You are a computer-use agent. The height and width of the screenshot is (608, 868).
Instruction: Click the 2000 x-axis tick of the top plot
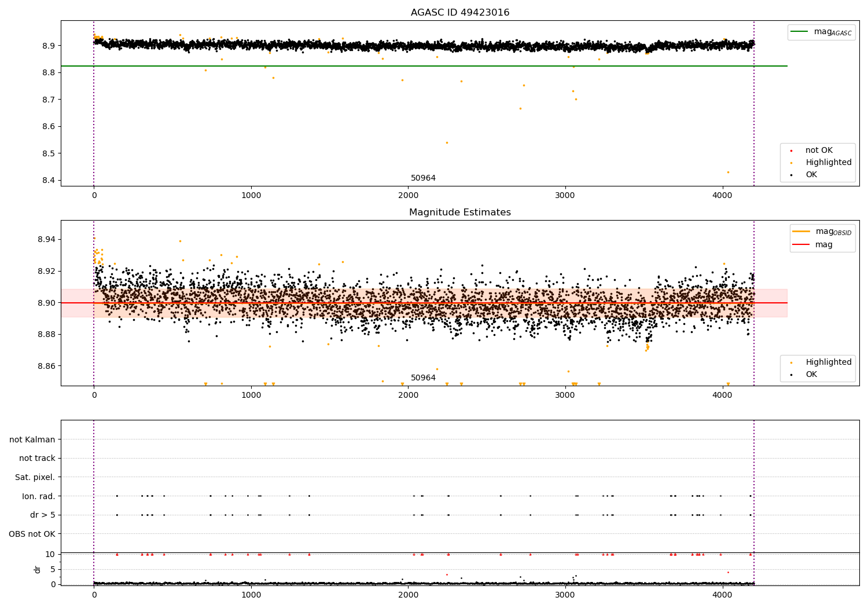[408, 196]
